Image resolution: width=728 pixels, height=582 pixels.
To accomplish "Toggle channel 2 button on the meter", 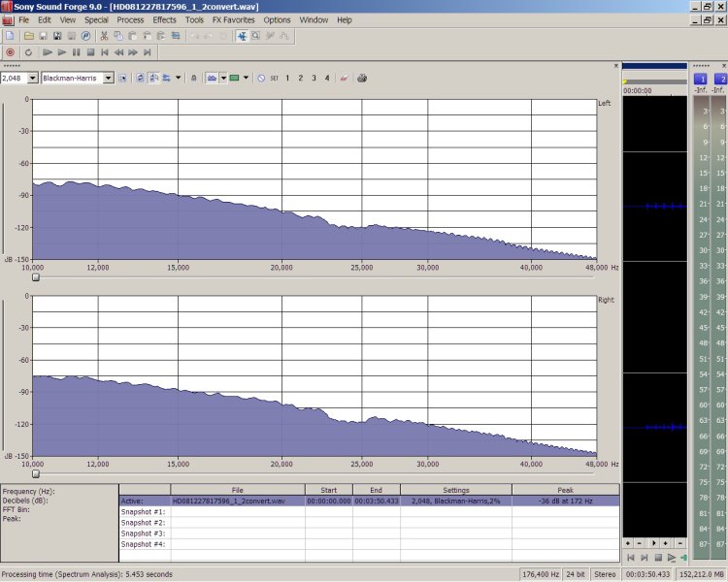I will (720, 79).
